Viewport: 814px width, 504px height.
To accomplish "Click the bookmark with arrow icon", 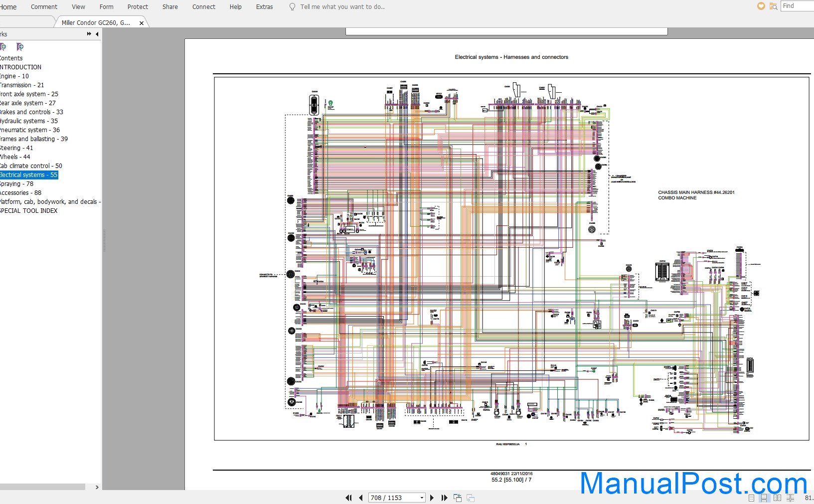I will pos(19,47).
